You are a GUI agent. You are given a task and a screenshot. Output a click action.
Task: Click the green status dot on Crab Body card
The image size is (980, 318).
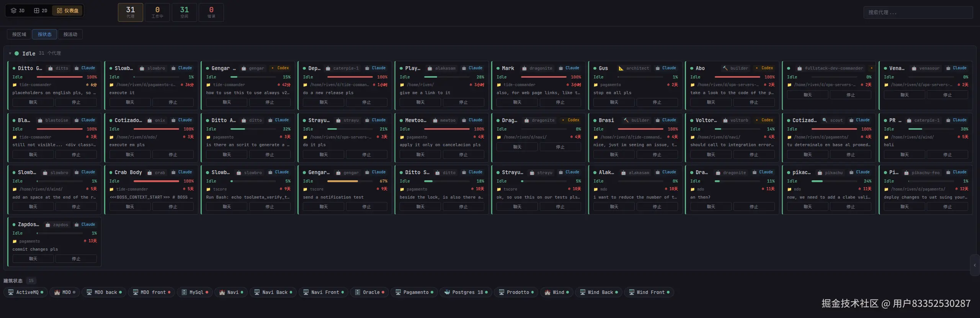point(111,173)
